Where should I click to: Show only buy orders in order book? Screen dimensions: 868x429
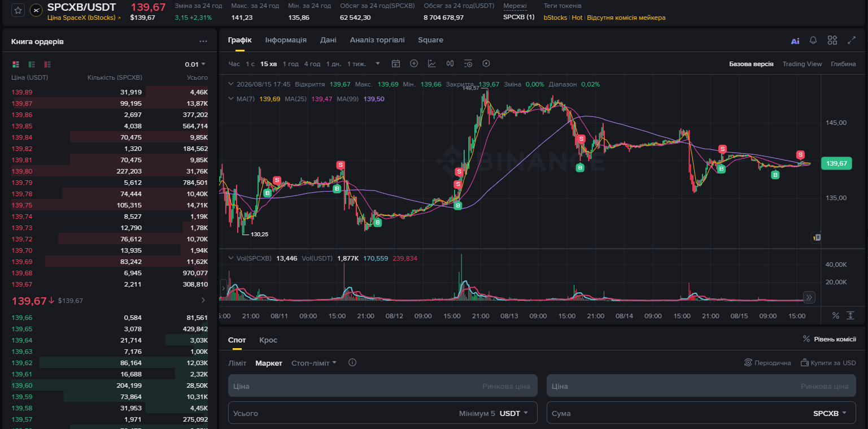tap(32, 64)
